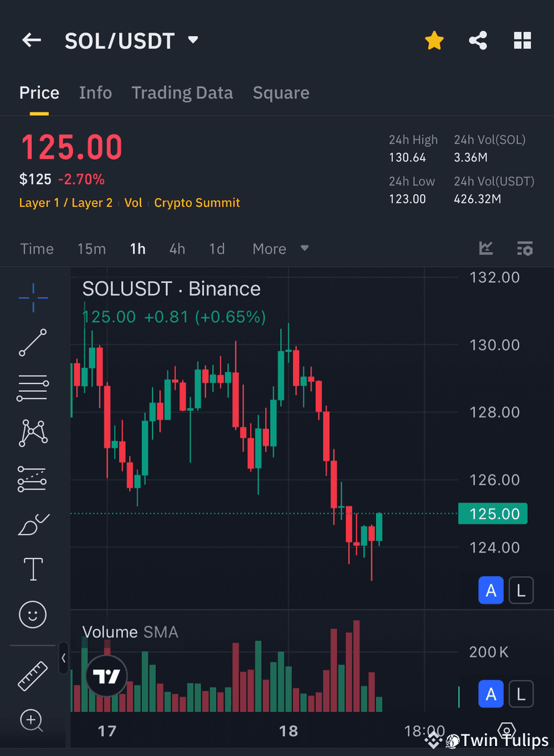Viewport: 554px width, 756px height.
Task: Select the trend line drawing tool
Action: coord(32,343)
